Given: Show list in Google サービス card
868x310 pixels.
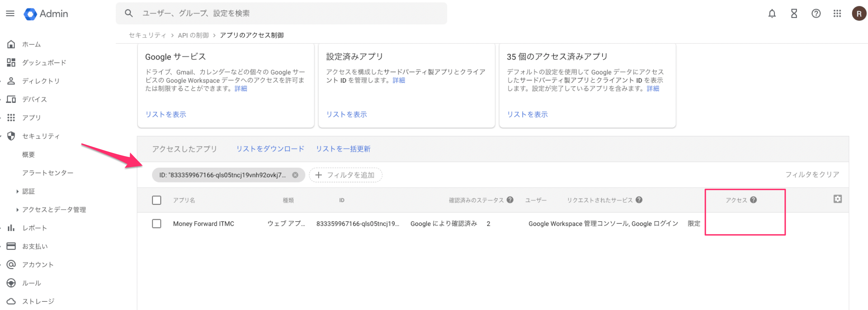Looking at the screenshot, I should tap(166, 114).
